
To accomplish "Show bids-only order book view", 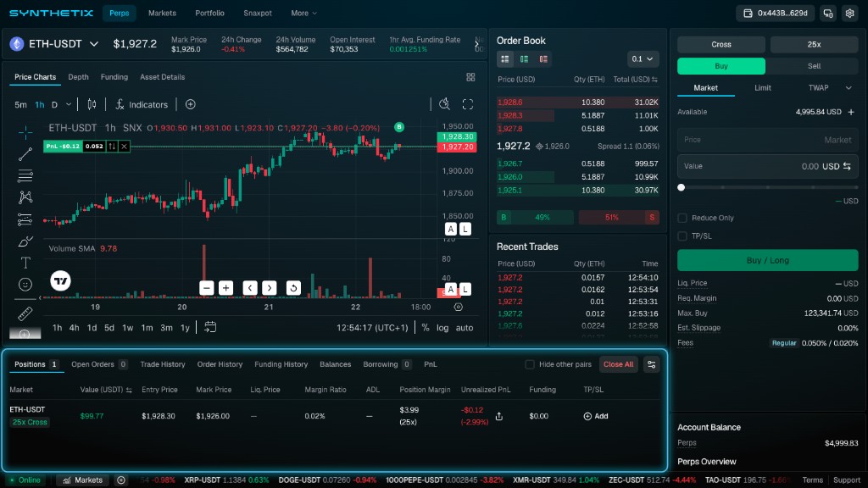I will (x=524, y=59).
